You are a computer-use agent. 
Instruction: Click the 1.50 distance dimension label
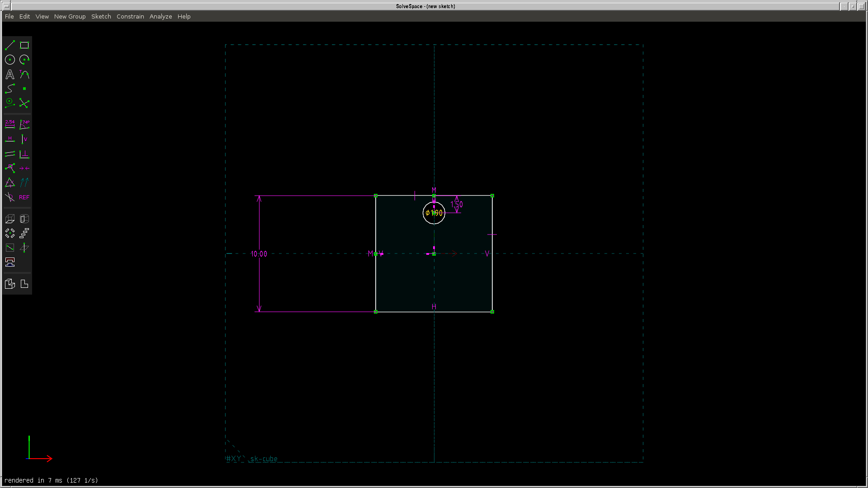click(x=457, y=205)
